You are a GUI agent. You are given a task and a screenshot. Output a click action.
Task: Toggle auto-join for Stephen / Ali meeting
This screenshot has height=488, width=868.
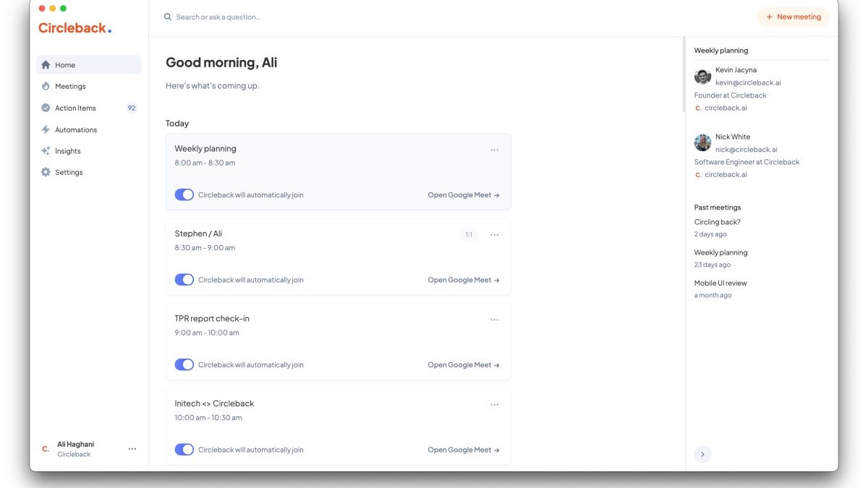coord(184,280)
